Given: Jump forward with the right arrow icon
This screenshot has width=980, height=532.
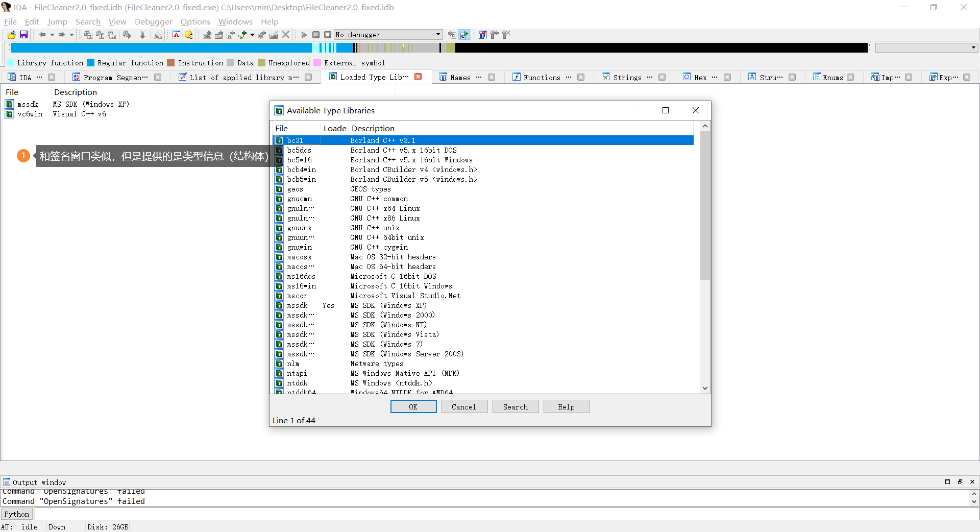Looking at the screenshot, I should tap(62, 35).
